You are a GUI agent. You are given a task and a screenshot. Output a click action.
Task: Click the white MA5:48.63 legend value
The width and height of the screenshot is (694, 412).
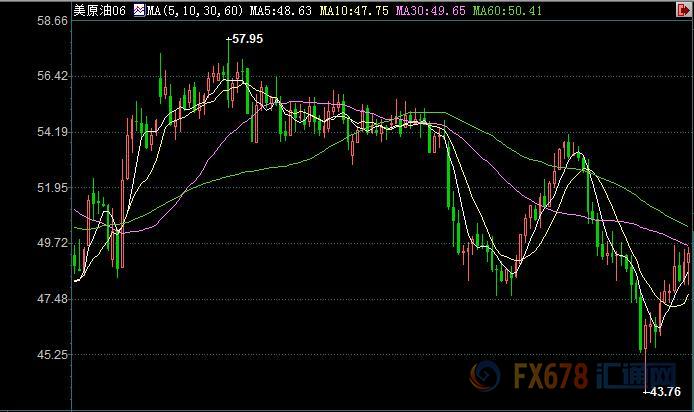click(280, 10)
